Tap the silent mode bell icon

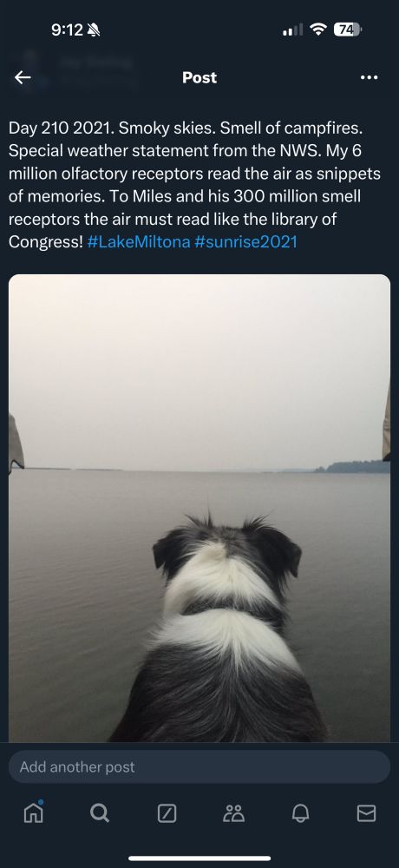(x=94, y=30)
